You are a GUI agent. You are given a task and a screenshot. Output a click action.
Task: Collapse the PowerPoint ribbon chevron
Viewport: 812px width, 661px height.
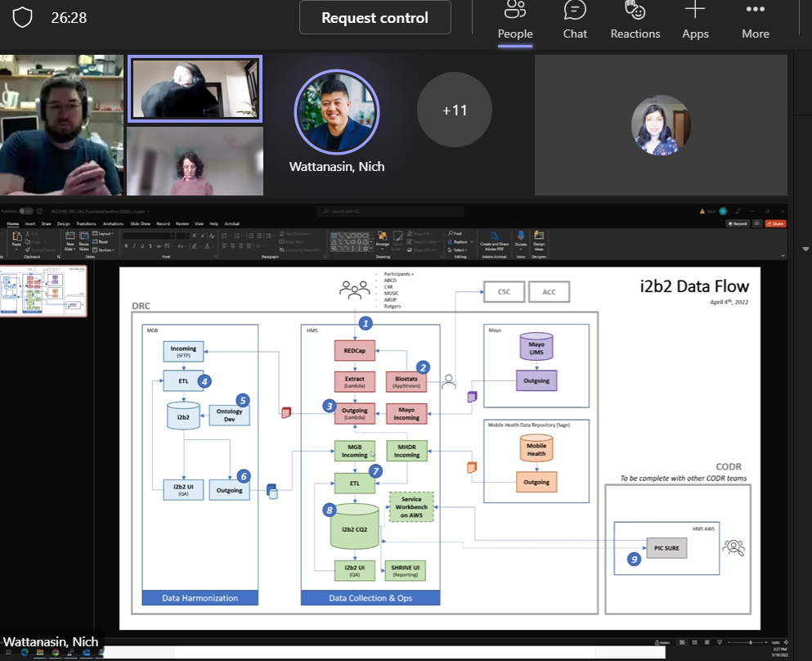tap(783, 254)
